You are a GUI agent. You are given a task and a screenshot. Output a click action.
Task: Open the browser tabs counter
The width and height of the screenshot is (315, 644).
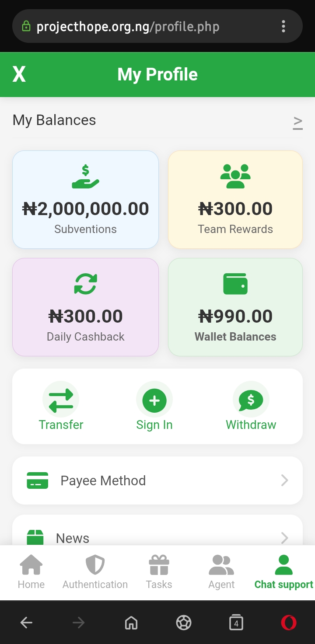(x=236, y=623)
